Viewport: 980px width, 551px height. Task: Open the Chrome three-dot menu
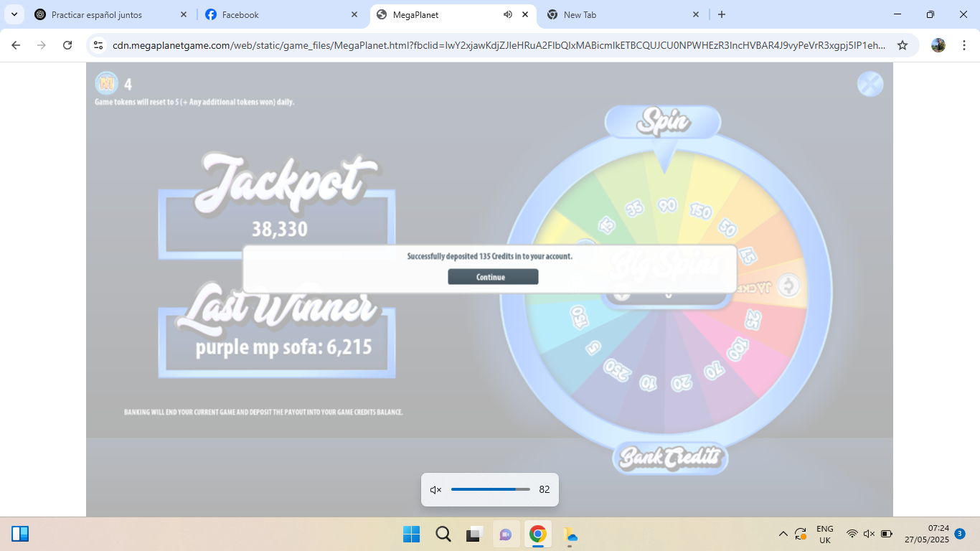coord(963,45)
